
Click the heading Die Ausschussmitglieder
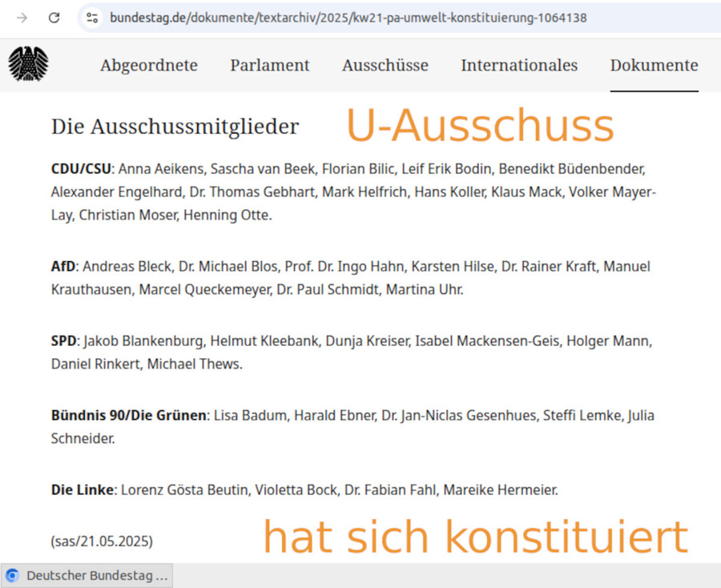(175, 127)
